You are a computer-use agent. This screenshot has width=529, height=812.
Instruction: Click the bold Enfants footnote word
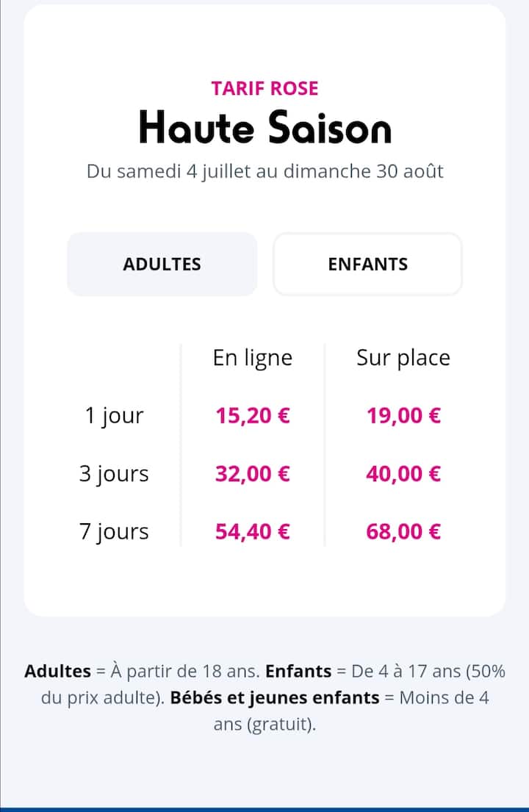[x=298, y=671]
